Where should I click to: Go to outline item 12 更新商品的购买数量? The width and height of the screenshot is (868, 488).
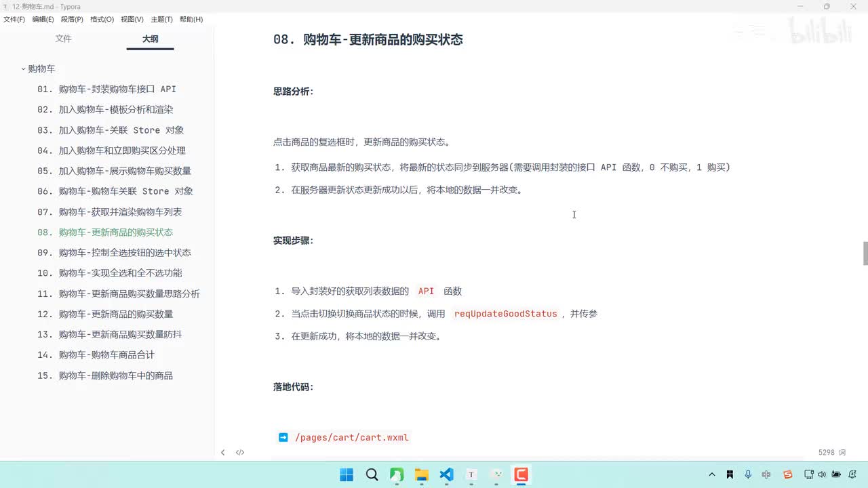pos(105,314)
